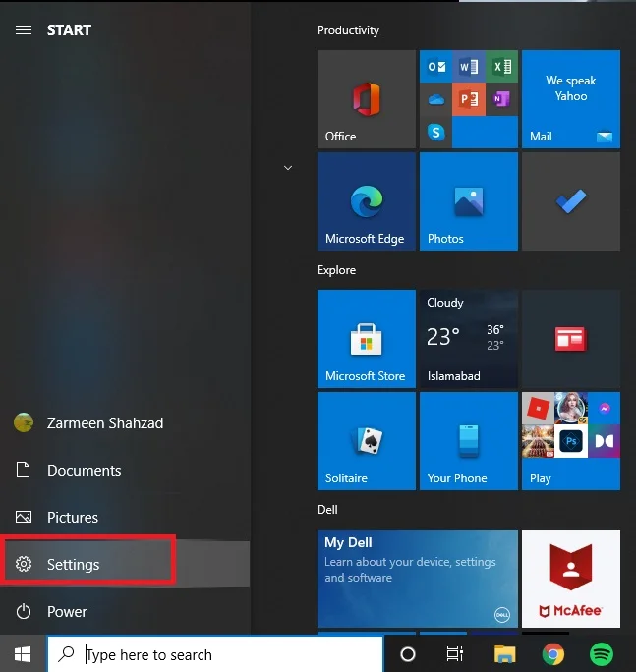Expand the Start menu hamburger button

tap(24, 30)
